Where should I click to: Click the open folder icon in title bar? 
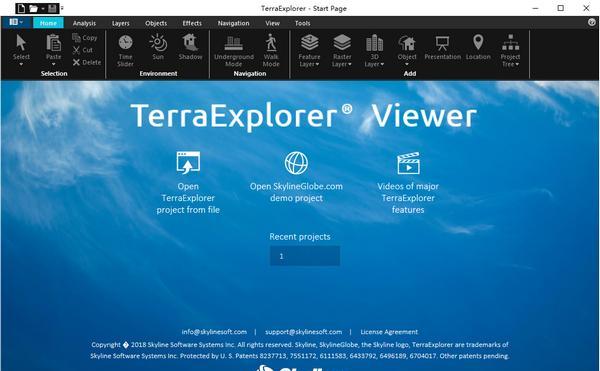pyautogui.click(x=34, y=8)
